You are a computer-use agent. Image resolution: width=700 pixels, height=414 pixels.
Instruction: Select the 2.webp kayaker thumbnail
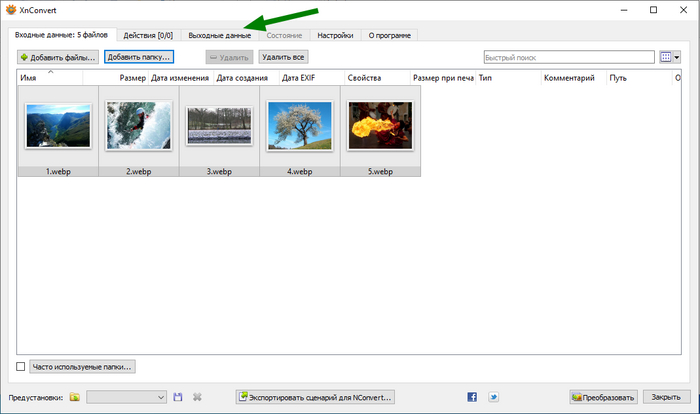click(x=139, y=125)
